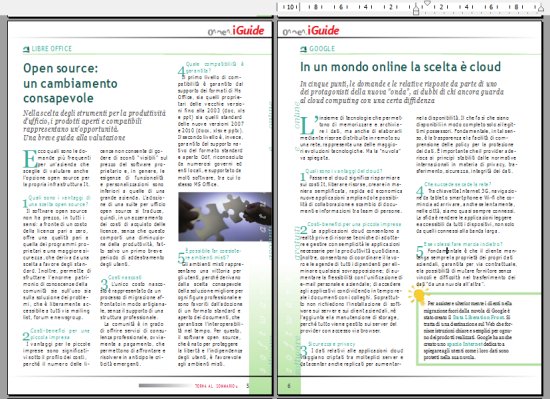
Task: Click the GOOGLE section label
Action: 322,49
